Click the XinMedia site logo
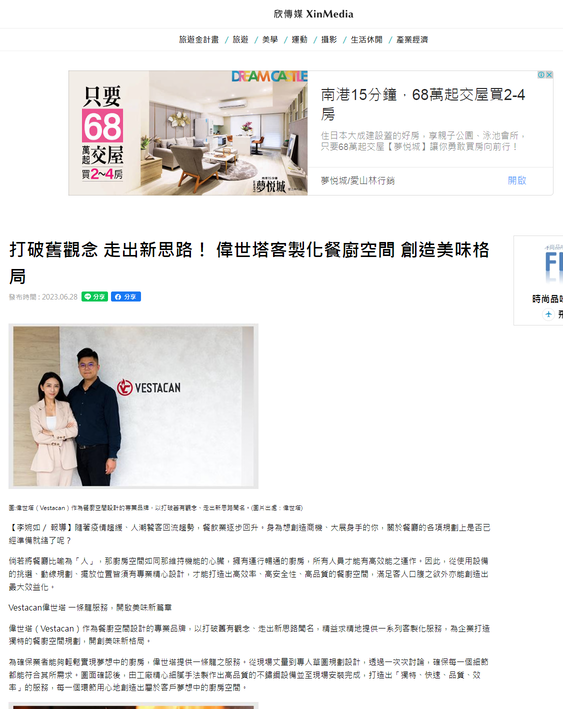The image size is (563, 709). (313, 14)
